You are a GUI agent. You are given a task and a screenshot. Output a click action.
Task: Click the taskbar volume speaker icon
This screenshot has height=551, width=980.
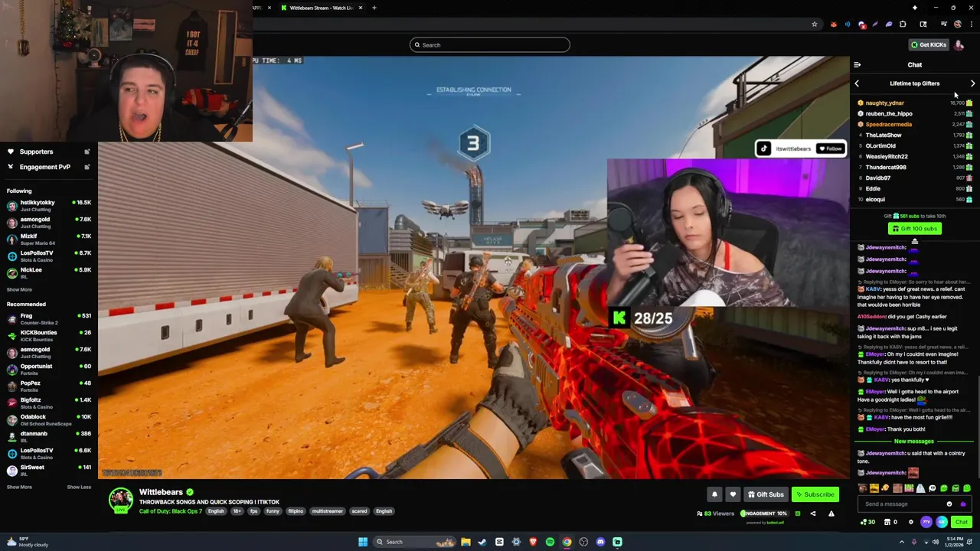pyautogui.click(x=936, y=542)
